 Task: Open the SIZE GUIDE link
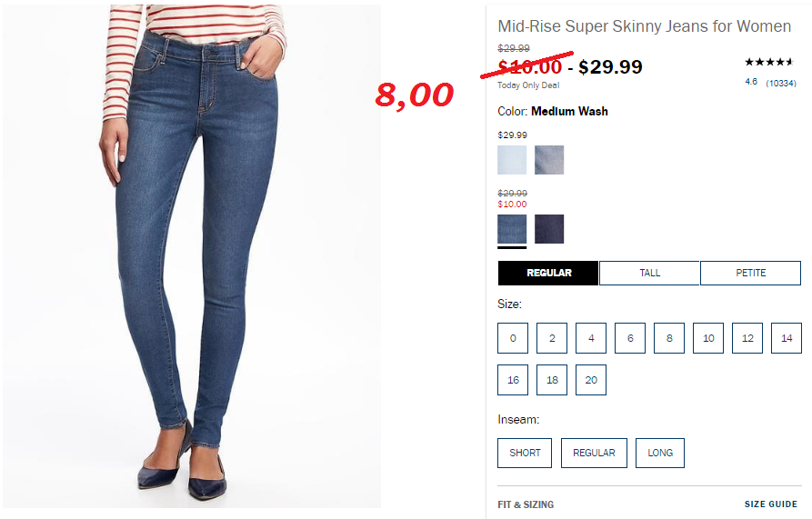(770, 504)
